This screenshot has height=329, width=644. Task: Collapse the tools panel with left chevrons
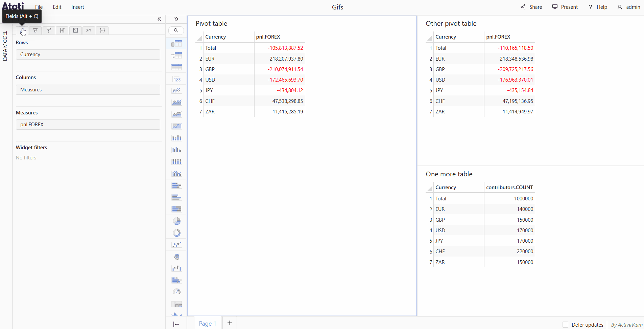pyautogui.click(x=159, y=19)
